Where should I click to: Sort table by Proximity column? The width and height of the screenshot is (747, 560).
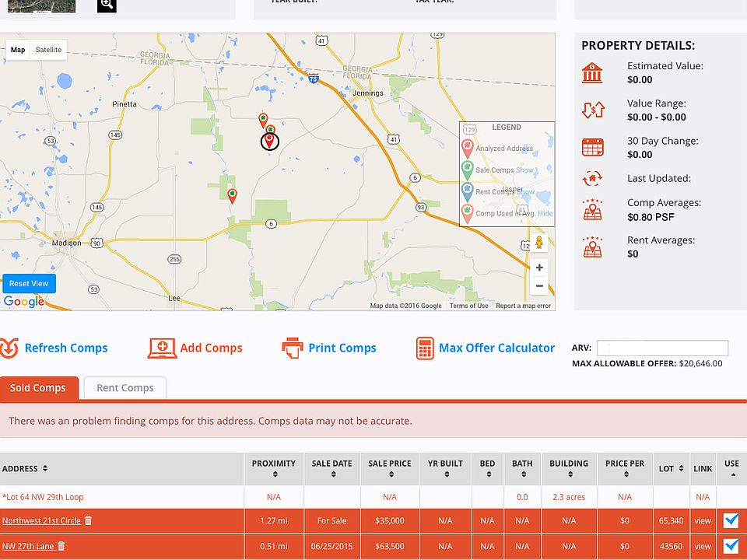[x=274, y=468]
